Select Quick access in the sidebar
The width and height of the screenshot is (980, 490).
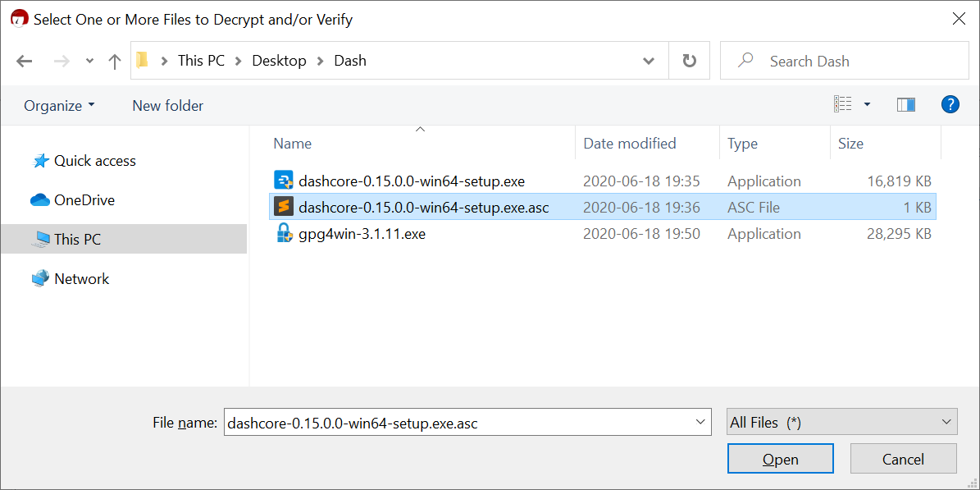point(94,161)
